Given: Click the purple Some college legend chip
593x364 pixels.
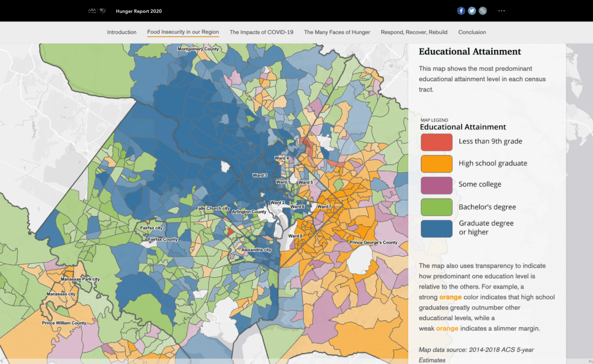Looking at the screenshot, I should click(436, 185).
